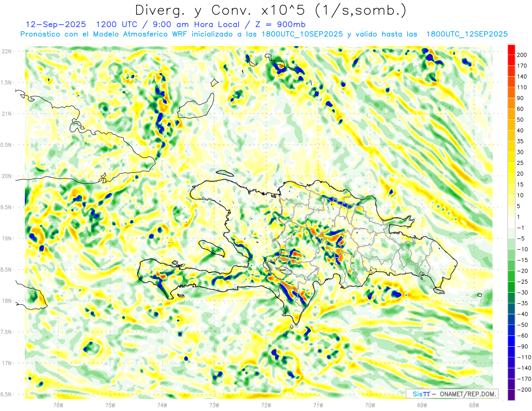Click the '-5' colorbar label
Viewport: 532px width, 411px height.
(522, 239)
